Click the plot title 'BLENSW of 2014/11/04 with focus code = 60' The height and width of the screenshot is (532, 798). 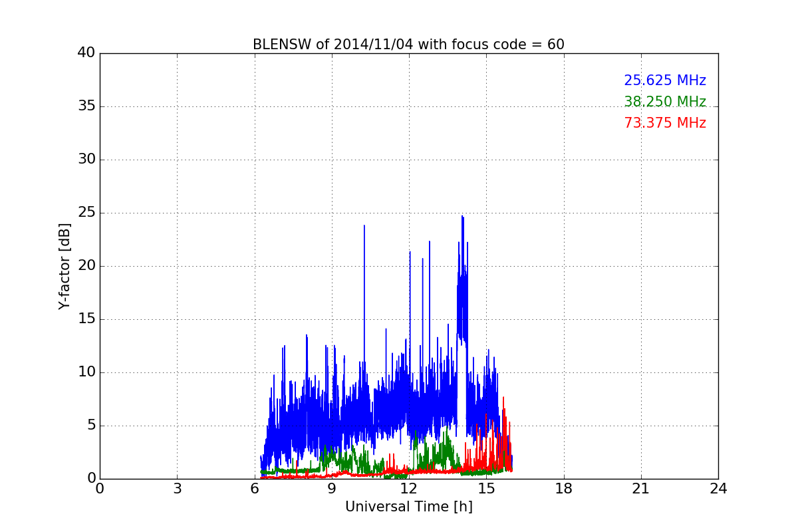pos(408,45)
